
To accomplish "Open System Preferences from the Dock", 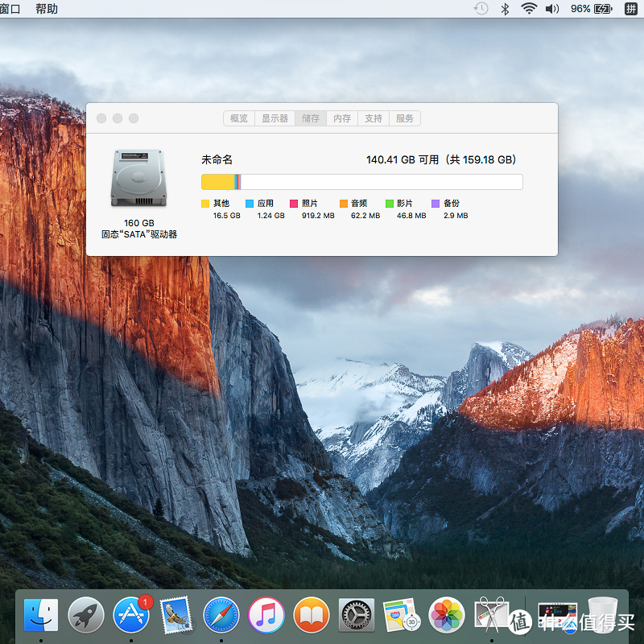I will 356,614.
